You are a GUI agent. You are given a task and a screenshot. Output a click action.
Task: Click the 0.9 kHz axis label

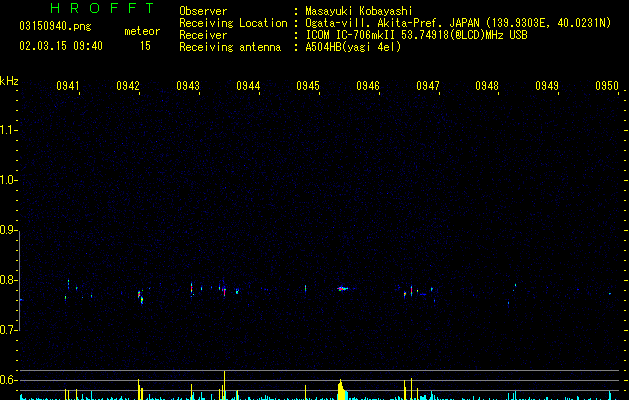click(8, 230)
